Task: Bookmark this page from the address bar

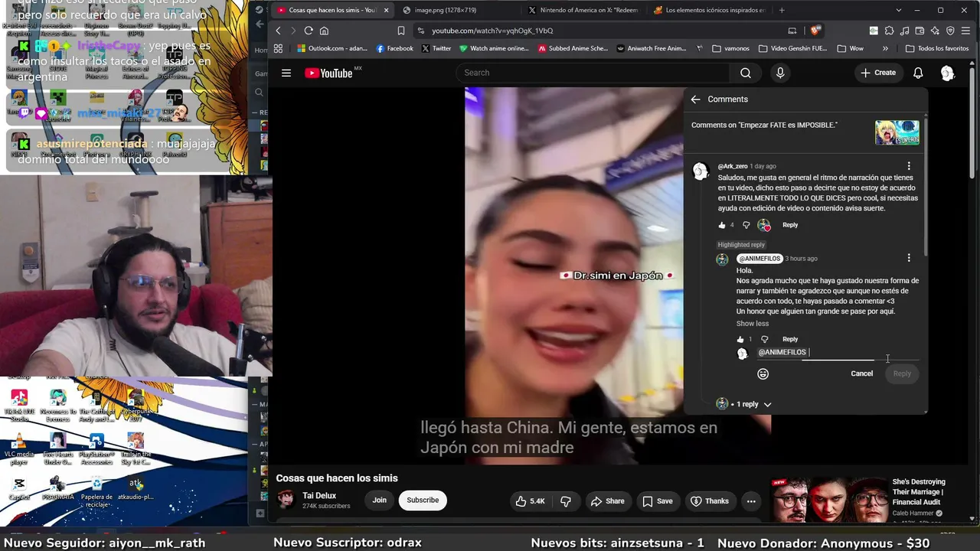Action: click(x=401, y=31)
